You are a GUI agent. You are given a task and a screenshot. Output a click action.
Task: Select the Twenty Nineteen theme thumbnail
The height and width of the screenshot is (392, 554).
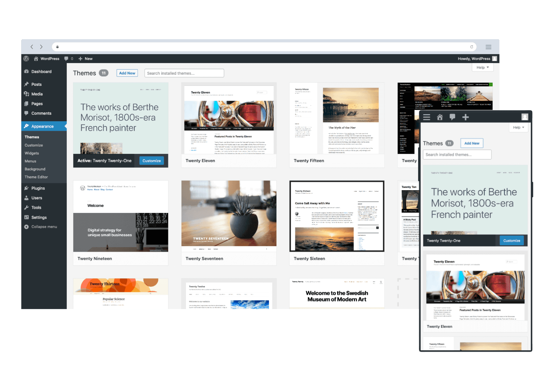(x=120, y=216)
